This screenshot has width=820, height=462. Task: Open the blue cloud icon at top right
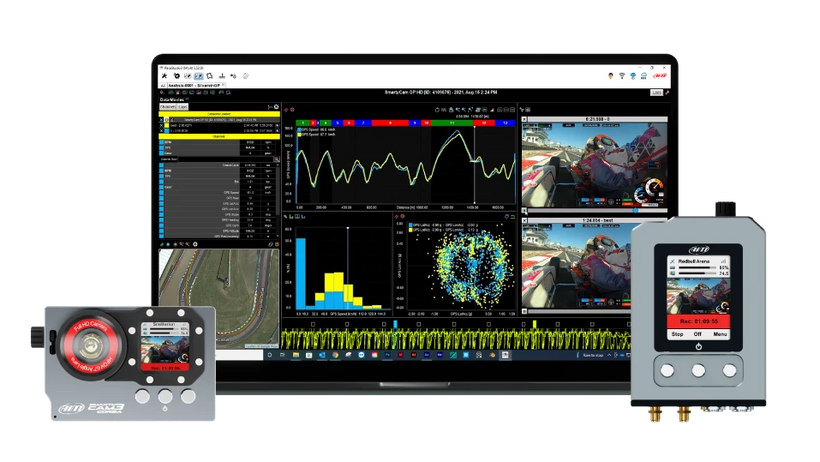click(x=633, y=76)
